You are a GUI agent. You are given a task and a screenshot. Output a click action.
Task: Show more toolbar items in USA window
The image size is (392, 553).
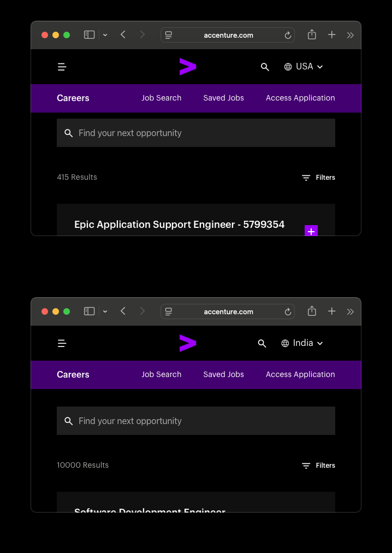(x=350, y=35)
